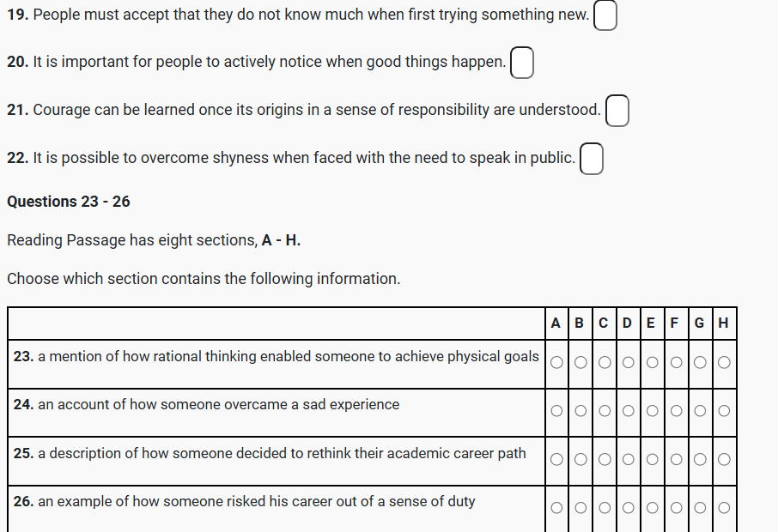The height and width of the screenshot is (532, 778).
Task: Select section B for question 26
Action: coord(580,508)
